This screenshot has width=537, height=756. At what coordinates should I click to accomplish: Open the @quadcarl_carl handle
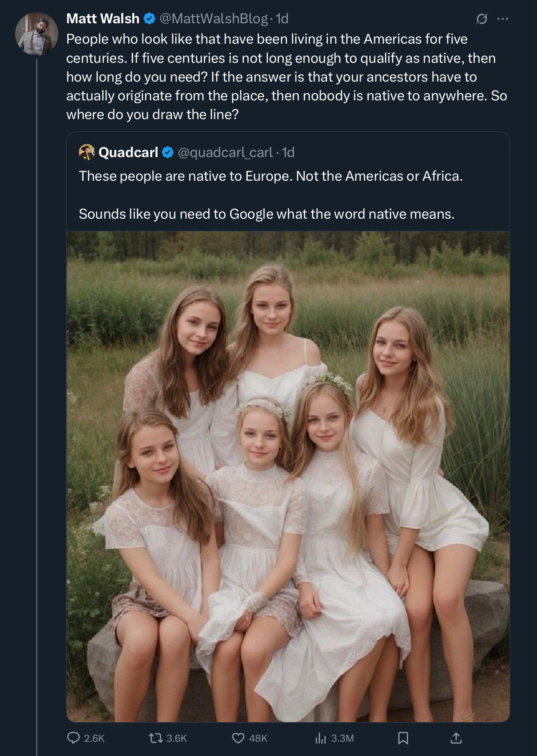225,152
